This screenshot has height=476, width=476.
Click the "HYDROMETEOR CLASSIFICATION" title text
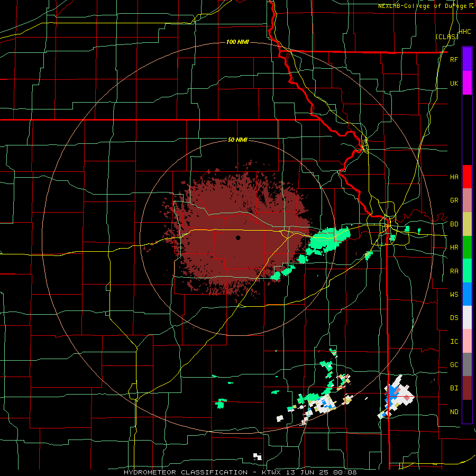point(186,472)
